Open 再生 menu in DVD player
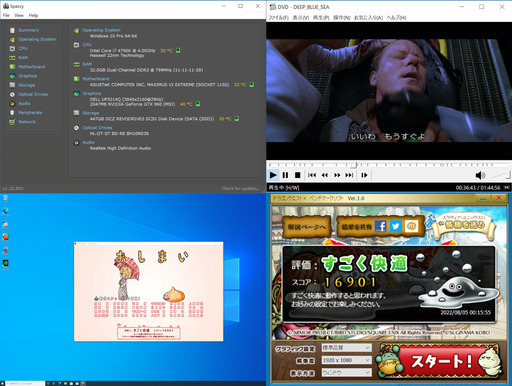512x386 pixels. click(x=321, y=18)
